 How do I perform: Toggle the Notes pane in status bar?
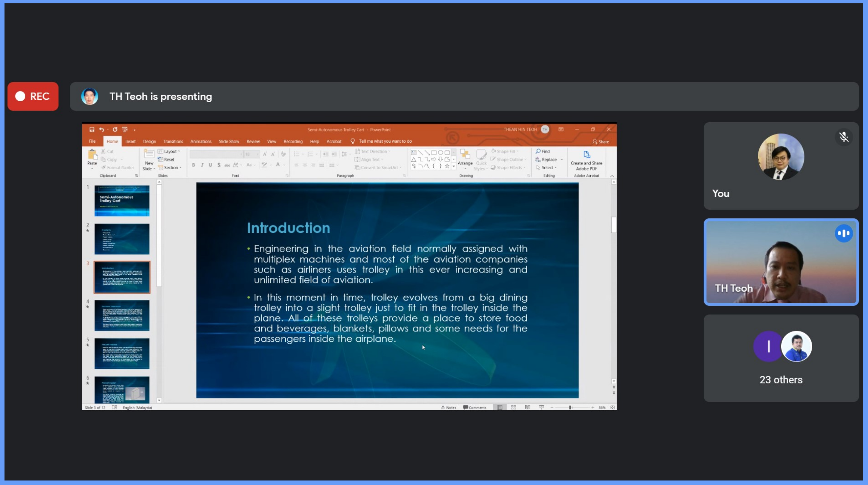click(448, 408)
